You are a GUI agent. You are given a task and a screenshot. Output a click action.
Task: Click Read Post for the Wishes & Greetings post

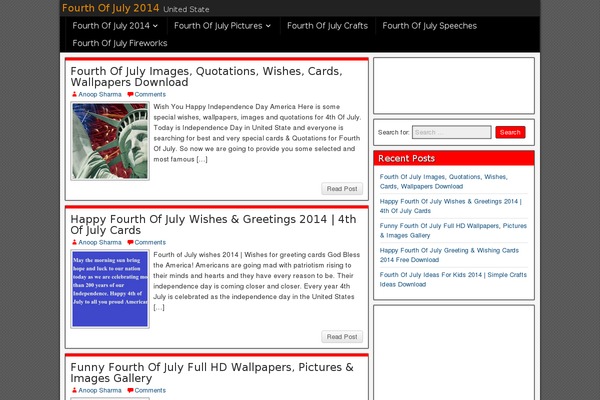pos(342,337)
